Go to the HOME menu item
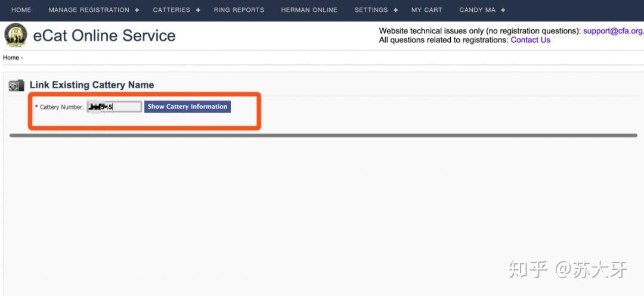Image resolution: width=644 pixels, height=296 pixels. point(21,10)
